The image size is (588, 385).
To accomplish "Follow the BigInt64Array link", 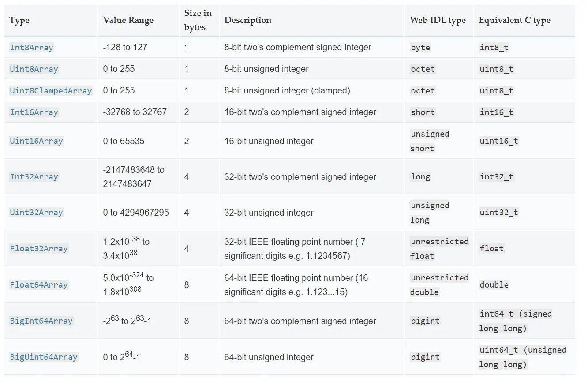I will click(41, 321).
